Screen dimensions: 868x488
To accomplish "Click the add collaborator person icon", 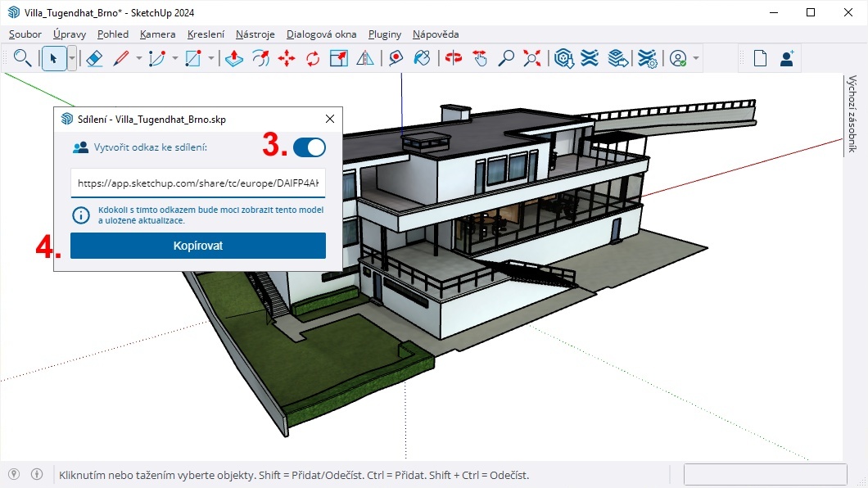I will pos(786,58).
